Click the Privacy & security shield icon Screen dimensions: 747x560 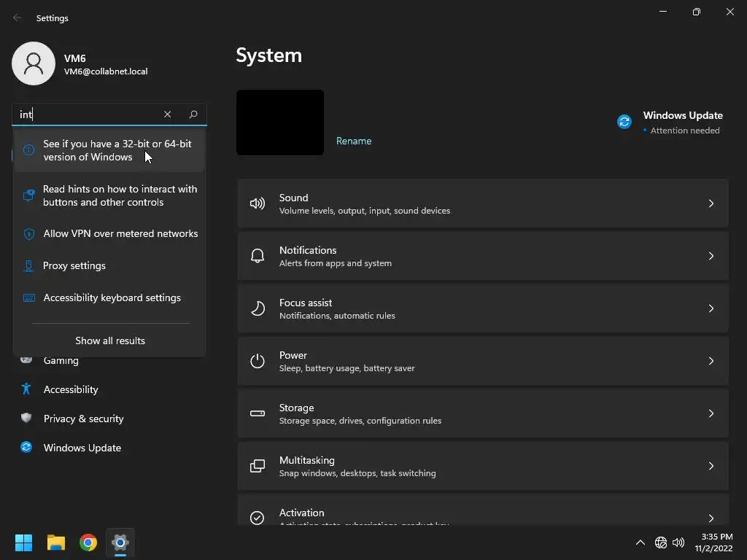26,418
